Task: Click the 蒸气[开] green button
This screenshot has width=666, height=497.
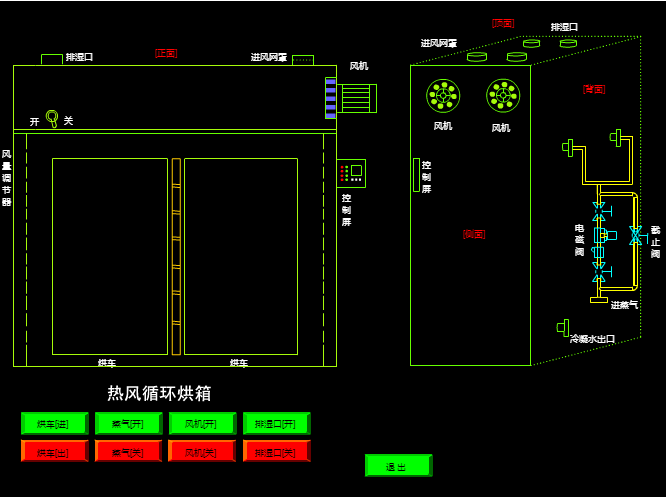Action: [x=129, y=424]
